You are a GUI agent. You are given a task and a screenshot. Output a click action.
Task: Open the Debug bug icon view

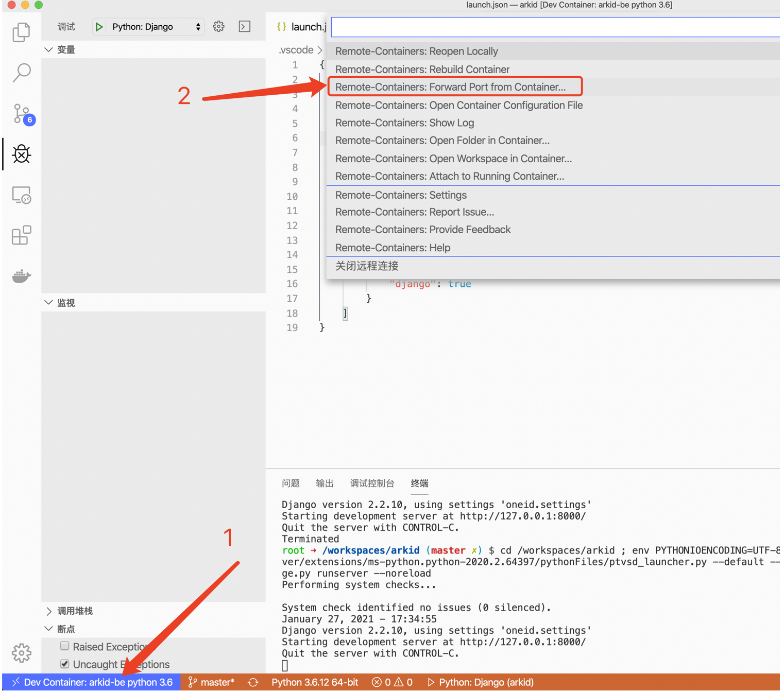click(21, 154)
